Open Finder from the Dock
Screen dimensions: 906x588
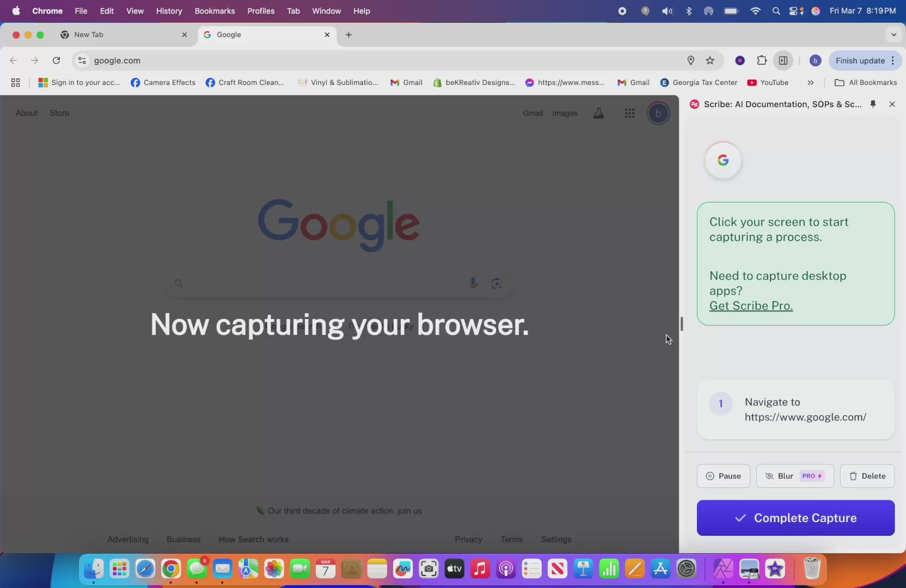click(93, 569)
